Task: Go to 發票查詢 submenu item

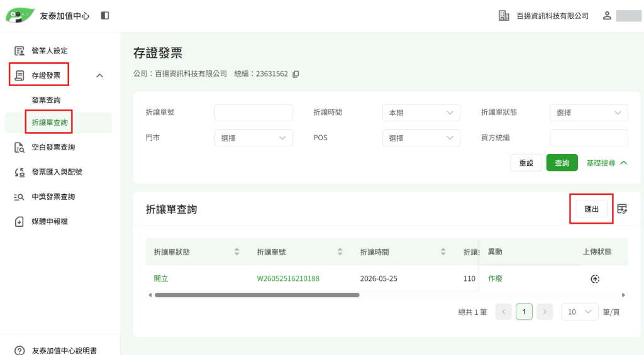Action: (x=46, y=100)
